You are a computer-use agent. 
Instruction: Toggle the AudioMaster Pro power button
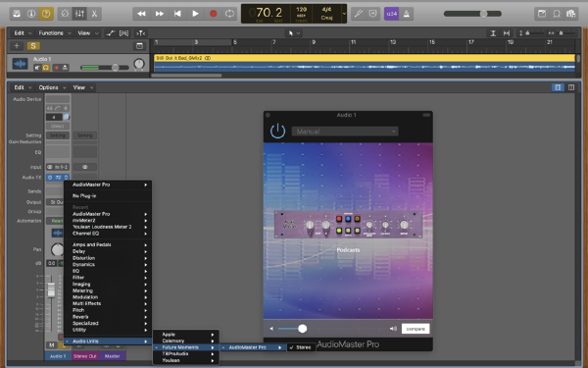click(278, 131)
